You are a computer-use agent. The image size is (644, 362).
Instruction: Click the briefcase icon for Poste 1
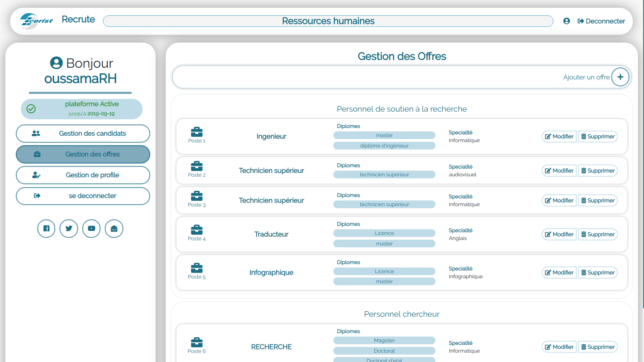197,132
